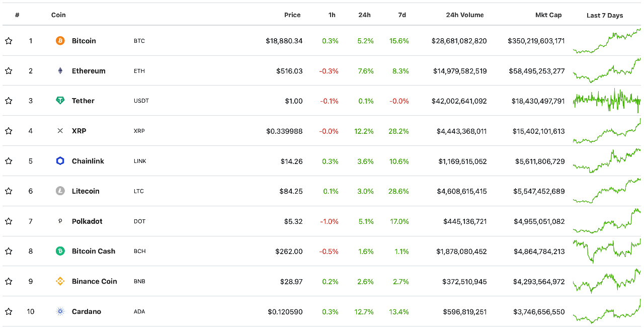Open Bitcoin Cash's 7-day sparkline chart
Screen dimensions: 644x328
tap(607, 251)
